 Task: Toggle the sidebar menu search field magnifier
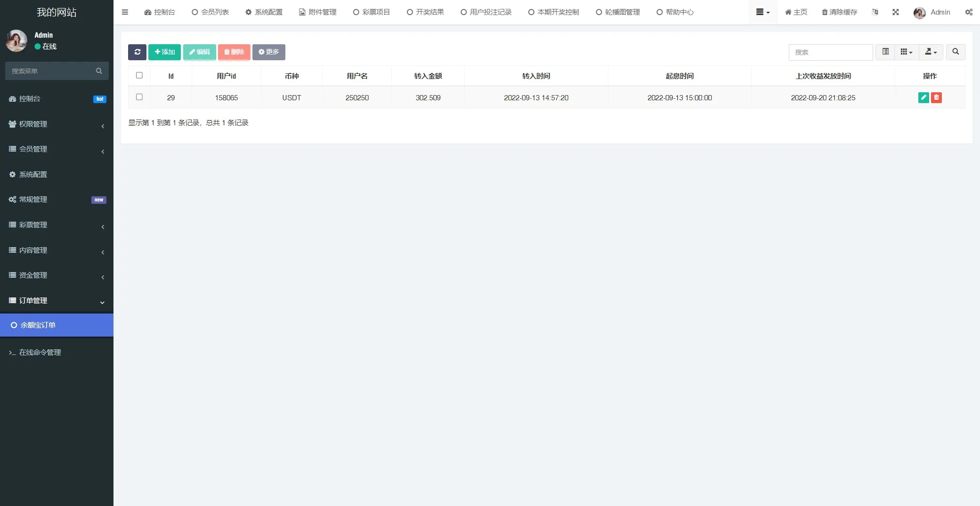99,71
